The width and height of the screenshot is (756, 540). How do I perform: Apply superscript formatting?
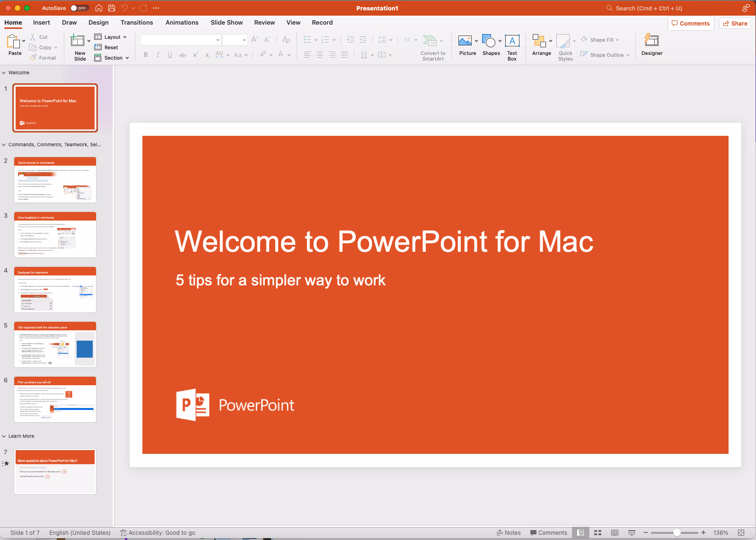(x=195, y=55)
